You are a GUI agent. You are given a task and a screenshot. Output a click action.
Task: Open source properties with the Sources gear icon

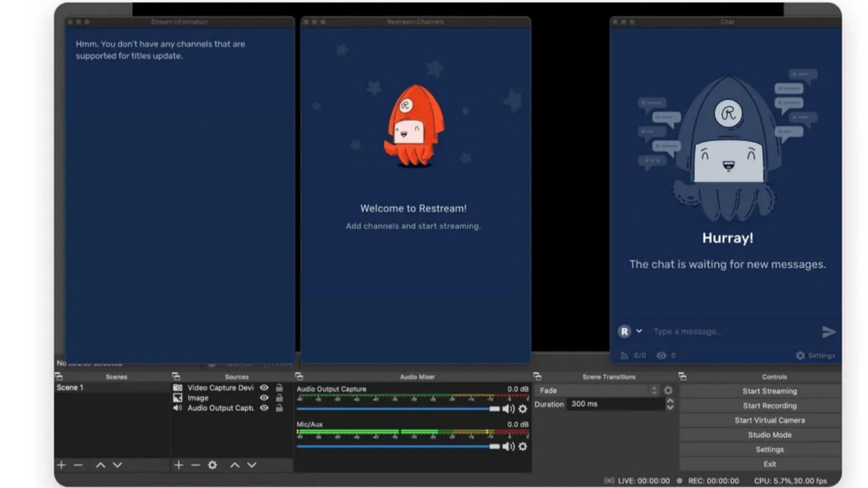212,465
